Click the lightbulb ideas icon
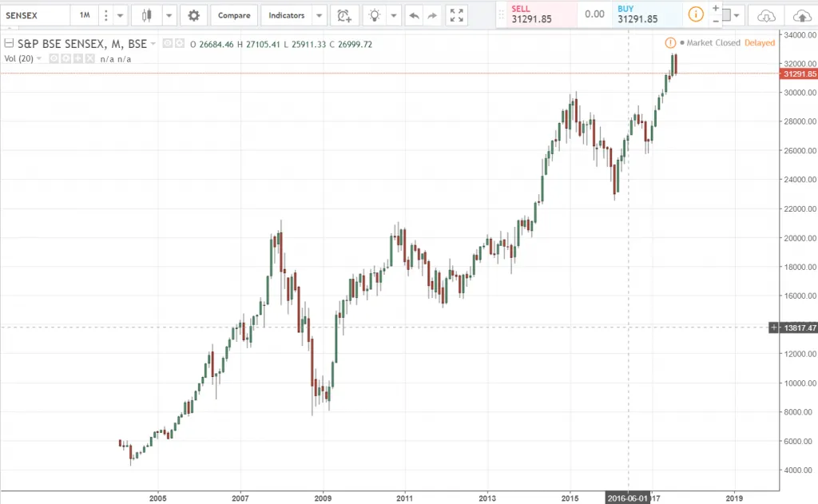 [372, 14]
